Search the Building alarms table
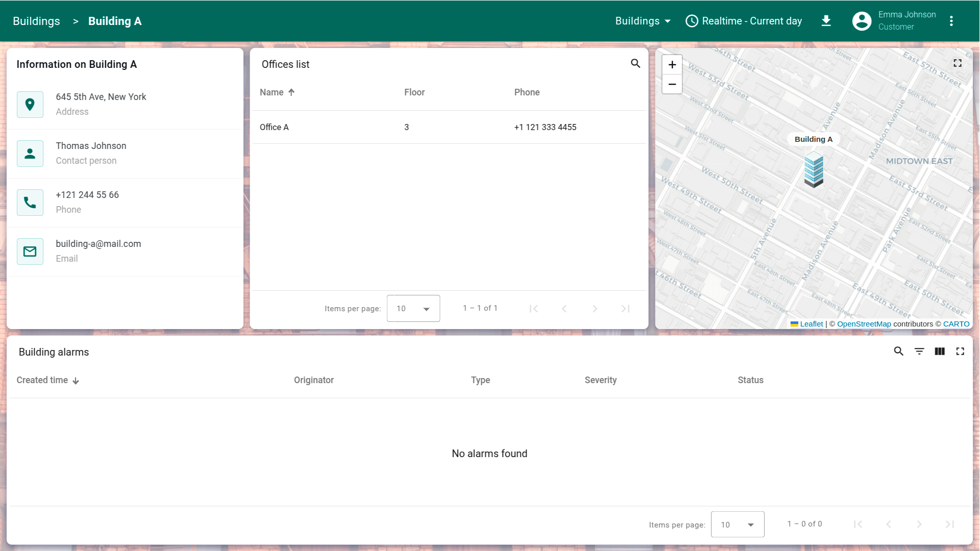 (898, 352)
